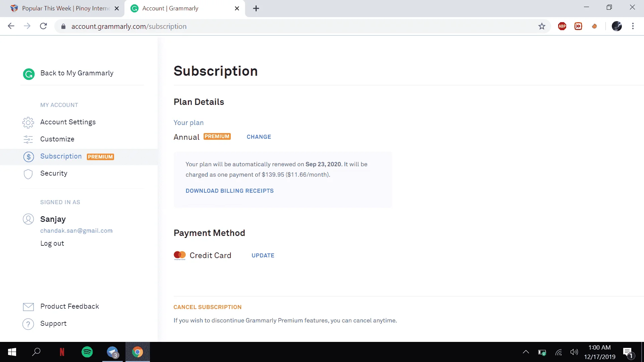
Task: Reload the Grammarly page
Action: tap(43, 26)
